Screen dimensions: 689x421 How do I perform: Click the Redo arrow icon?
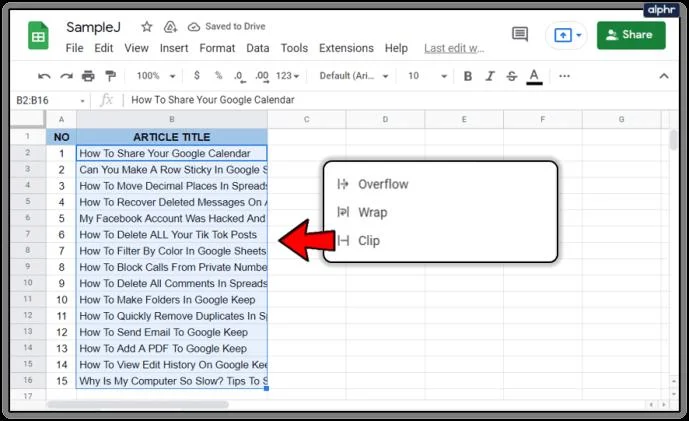(66, 76)
